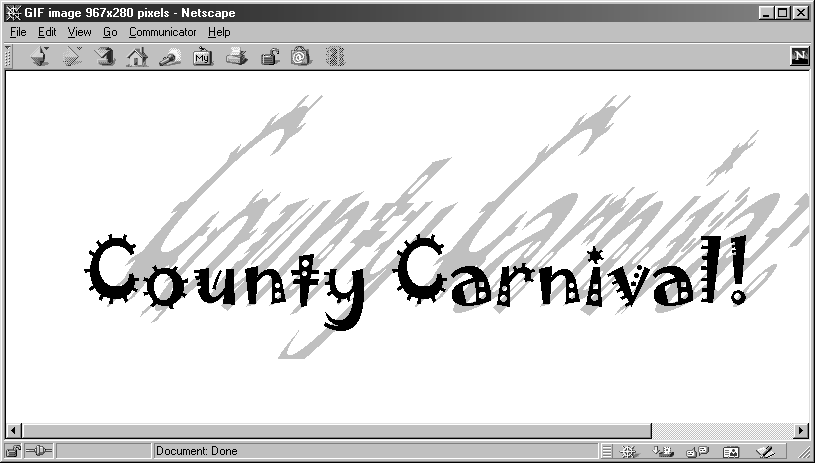Click the horizontal scrollbar right arrow
The image size is (815, 463).
point(801,431)
